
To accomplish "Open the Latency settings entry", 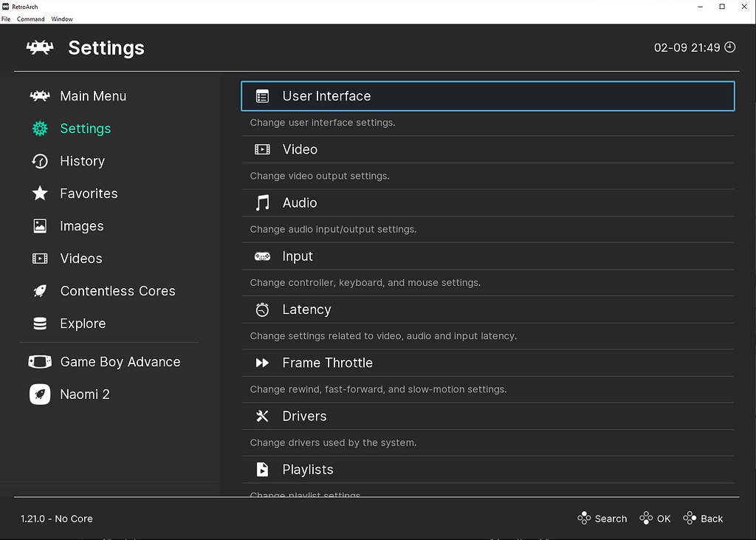I will coord(488,310).
